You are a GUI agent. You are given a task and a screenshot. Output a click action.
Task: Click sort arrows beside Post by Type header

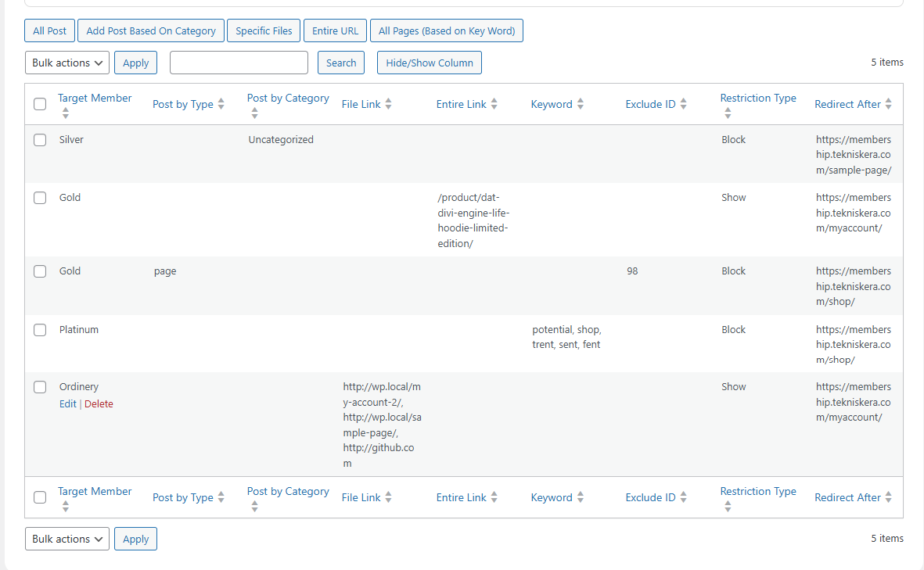221,104
